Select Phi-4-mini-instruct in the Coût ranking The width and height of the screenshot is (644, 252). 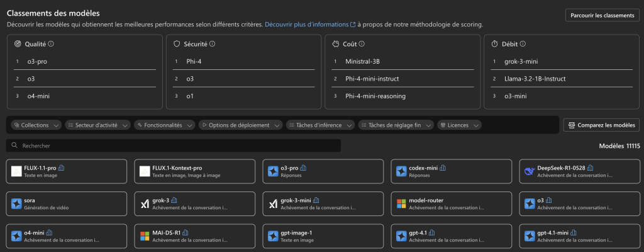tap(372, 79)
